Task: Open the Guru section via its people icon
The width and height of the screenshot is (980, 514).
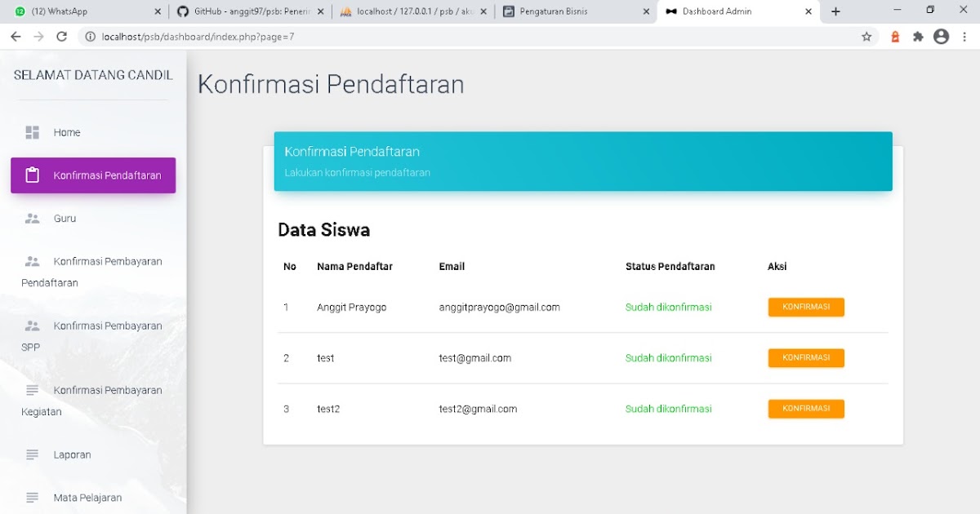Action: (33, 218)
